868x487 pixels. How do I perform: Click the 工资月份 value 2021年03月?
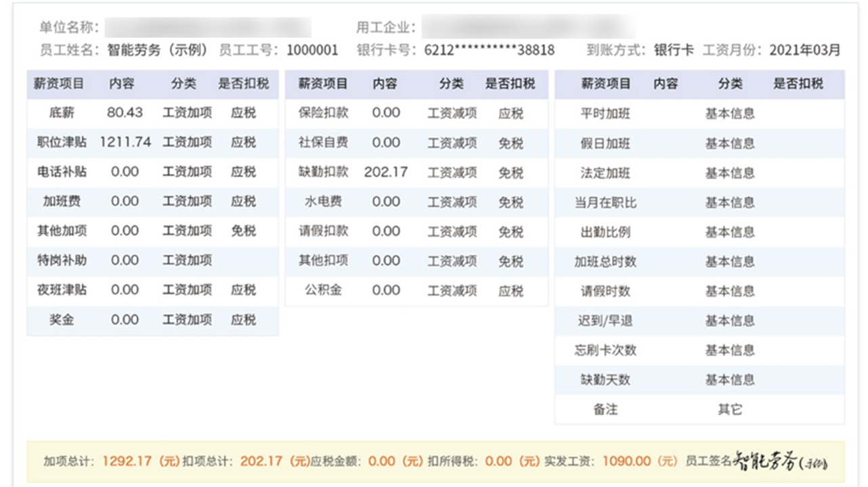click(805, 50)
